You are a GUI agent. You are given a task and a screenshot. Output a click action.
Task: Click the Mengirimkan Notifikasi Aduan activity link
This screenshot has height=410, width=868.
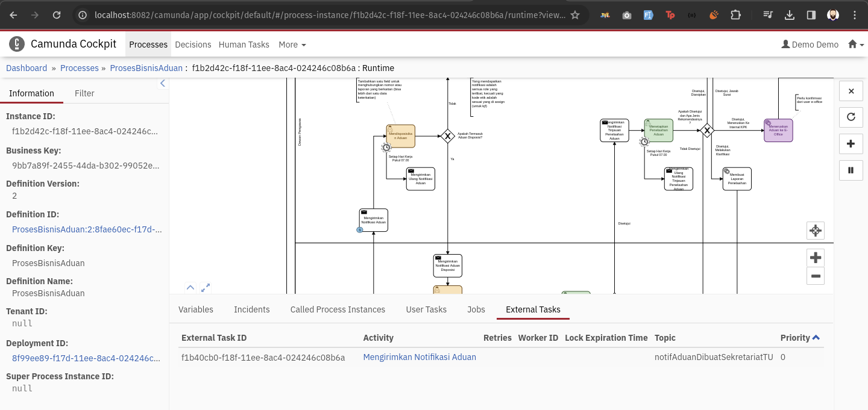click(420, 357)
